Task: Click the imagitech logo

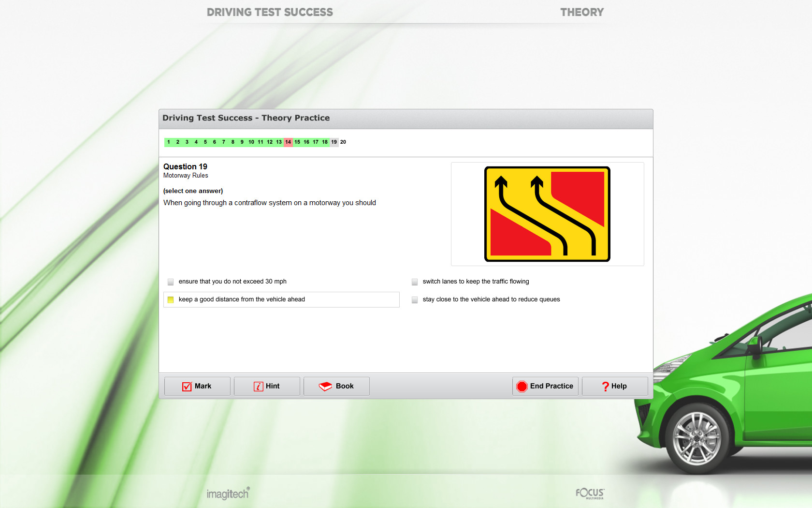Action: point(227,493)
